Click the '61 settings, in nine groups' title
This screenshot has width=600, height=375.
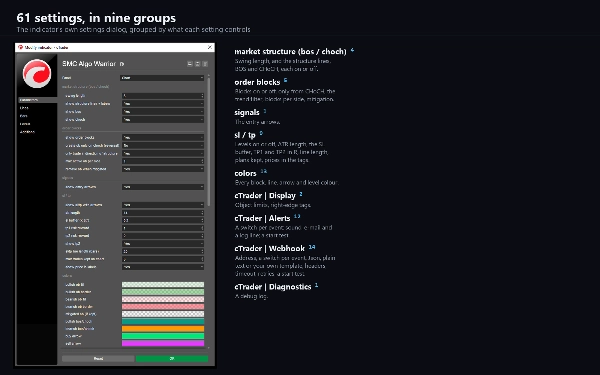(x=96, y=18)
